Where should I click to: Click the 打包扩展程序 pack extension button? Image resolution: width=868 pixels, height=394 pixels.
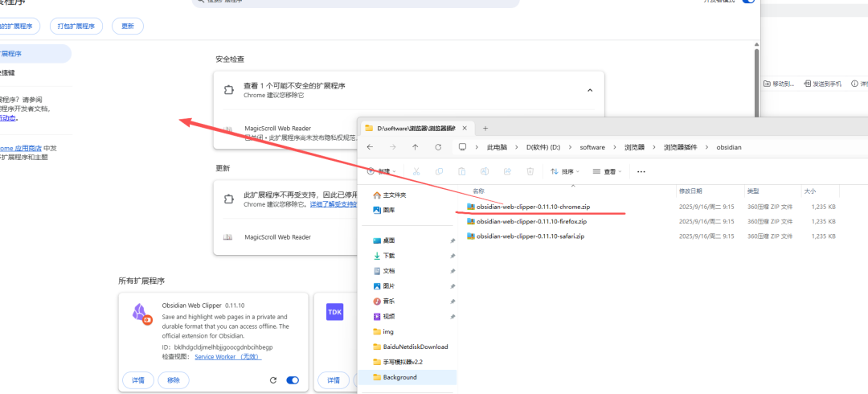[x=76, y=27]
